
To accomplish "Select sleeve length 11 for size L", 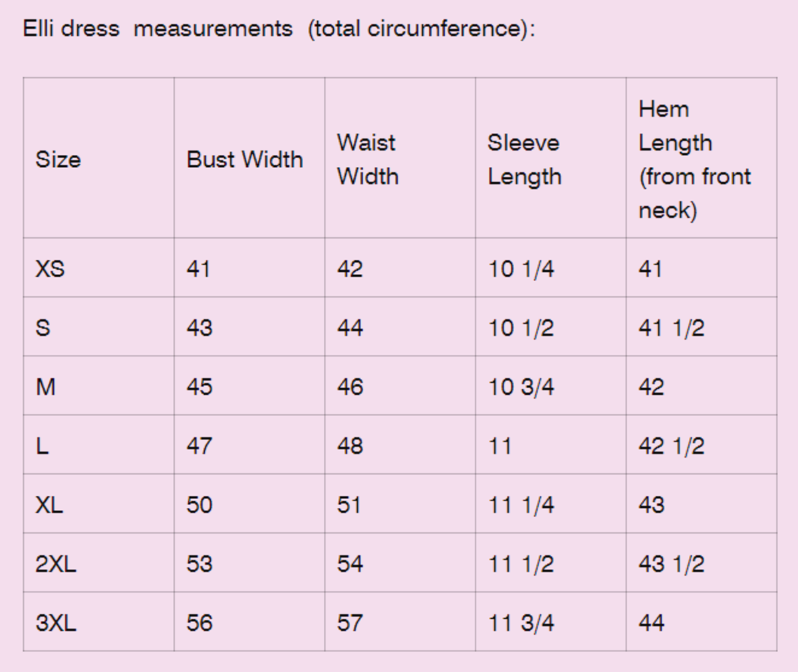I will pos(500,446).
